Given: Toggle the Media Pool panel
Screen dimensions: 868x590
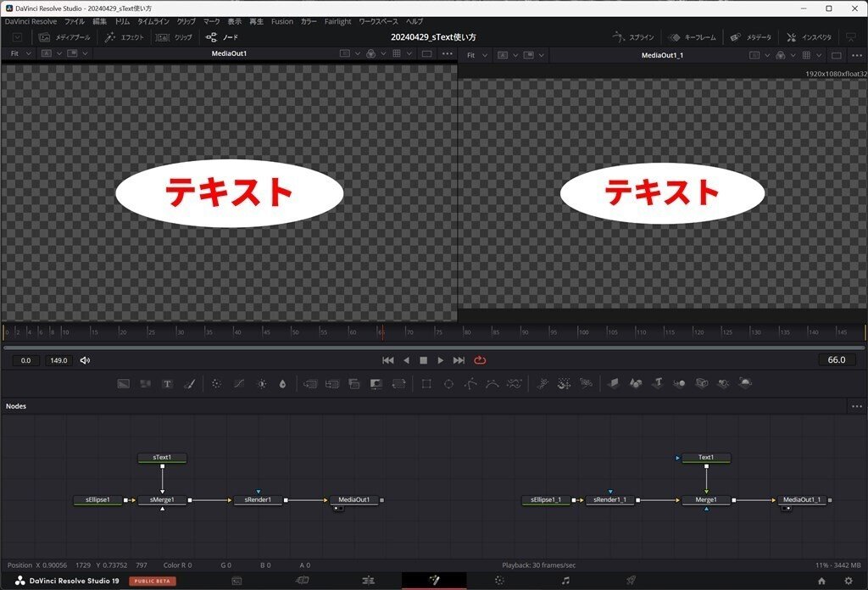Looking at the screenshot, I should [64, 37].
